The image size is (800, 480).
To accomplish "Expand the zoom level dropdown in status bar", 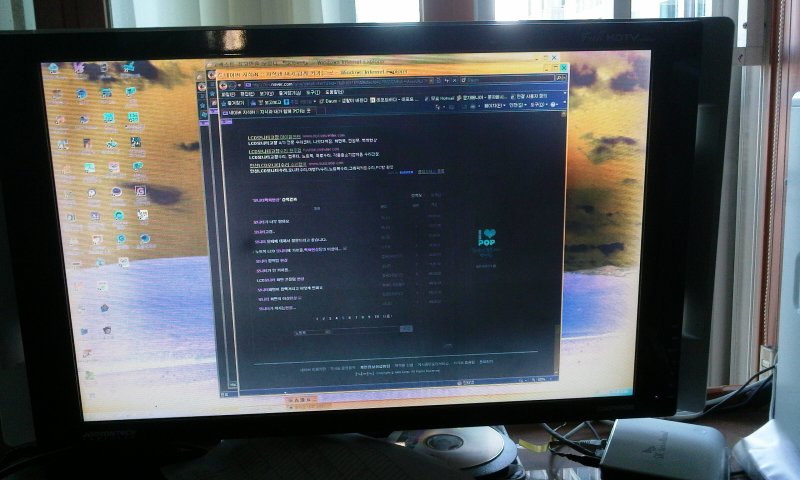I will [553, 380].
